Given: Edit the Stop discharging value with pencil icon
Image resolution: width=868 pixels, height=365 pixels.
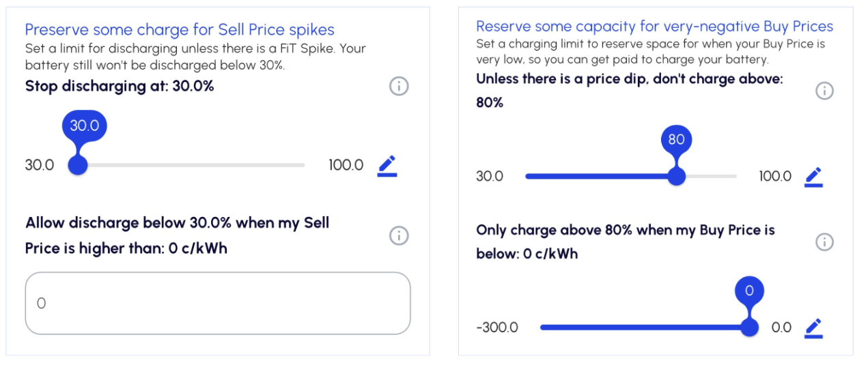Looking at the screenshot, I should pyautogui.click(x=387, y=165).
